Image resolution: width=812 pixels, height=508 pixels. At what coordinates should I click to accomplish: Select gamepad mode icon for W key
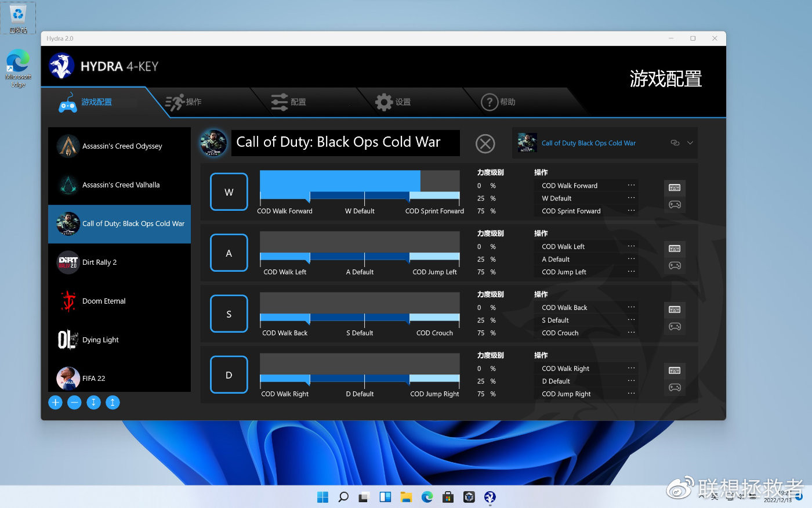(675, 204)
